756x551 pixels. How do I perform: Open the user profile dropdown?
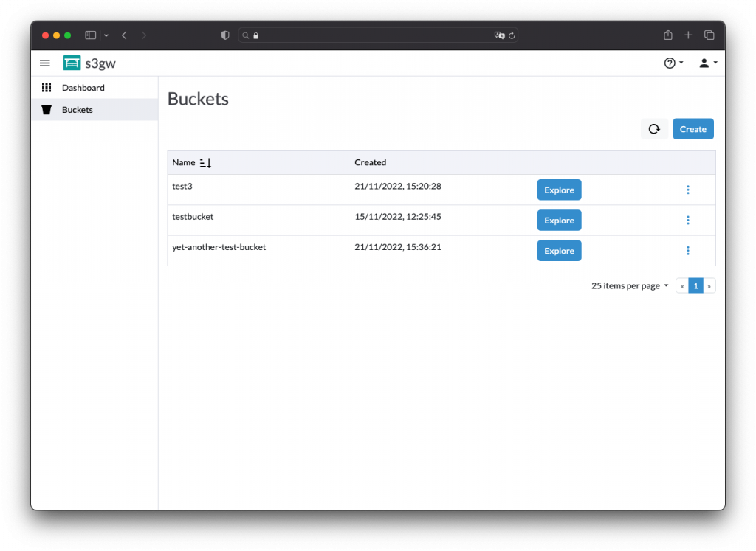(x=707, y=63)
